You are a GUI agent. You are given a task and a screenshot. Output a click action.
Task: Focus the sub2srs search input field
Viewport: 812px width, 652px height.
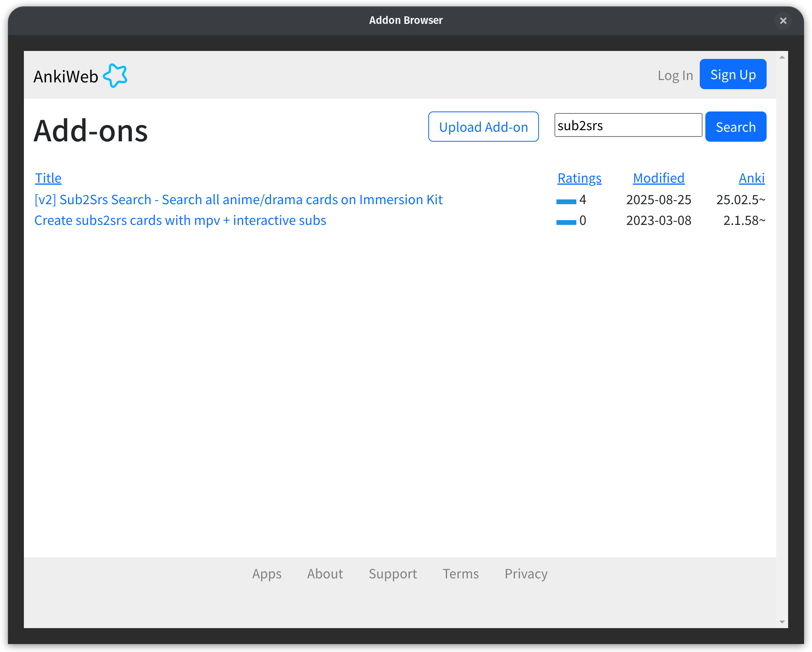tap(628, 125)
